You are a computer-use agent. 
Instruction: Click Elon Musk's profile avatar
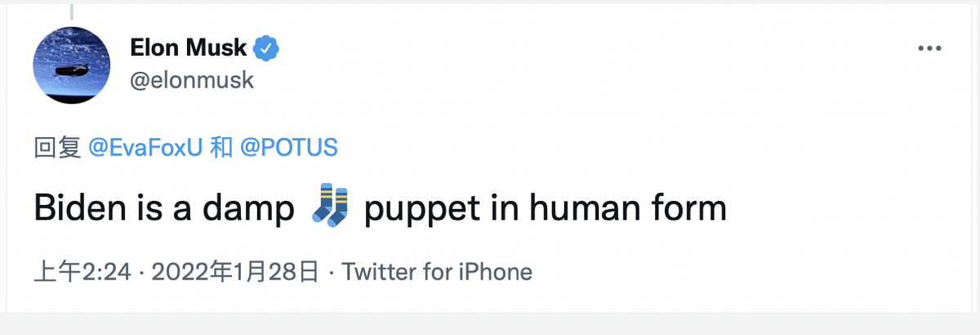coord(71,65)
